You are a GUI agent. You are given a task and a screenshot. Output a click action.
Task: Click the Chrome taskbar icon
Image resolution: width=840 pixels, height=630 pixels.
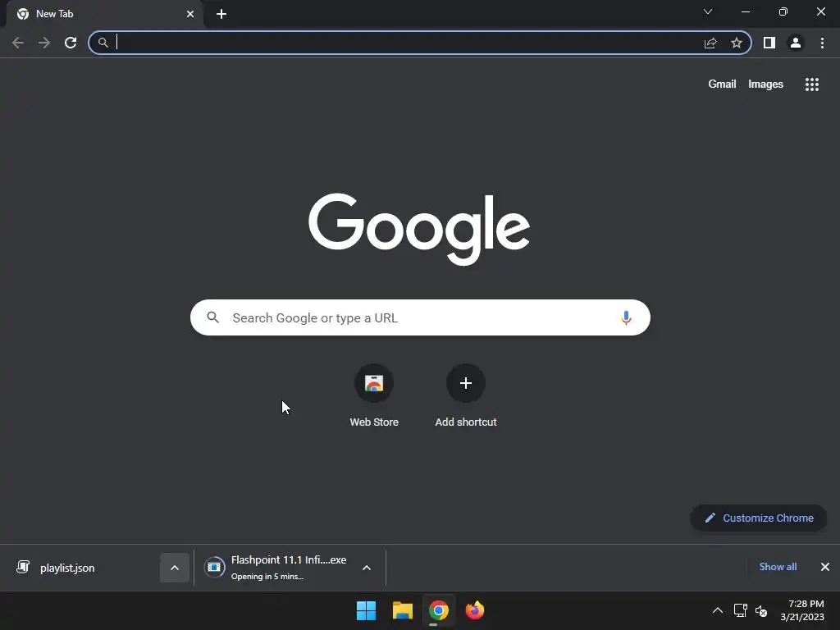coord(438,610)
